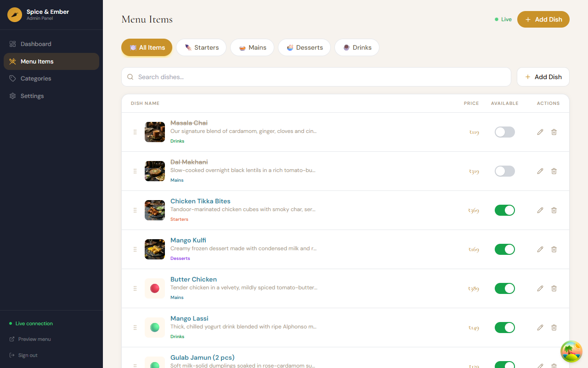Edit Chicken Tikka Bites with pencil icon

pyautogui.click(x=540, y=210)
